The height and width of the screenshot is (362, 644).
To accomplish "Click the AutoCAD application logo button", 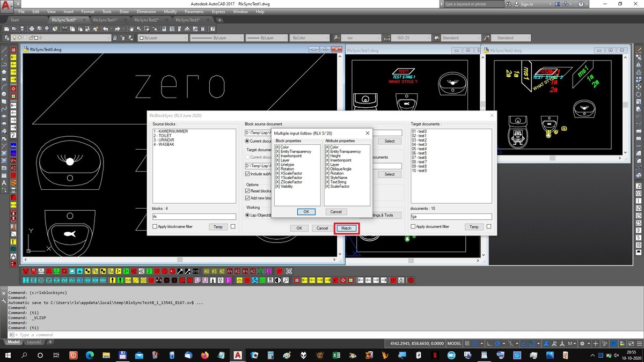I will [7, 5].
